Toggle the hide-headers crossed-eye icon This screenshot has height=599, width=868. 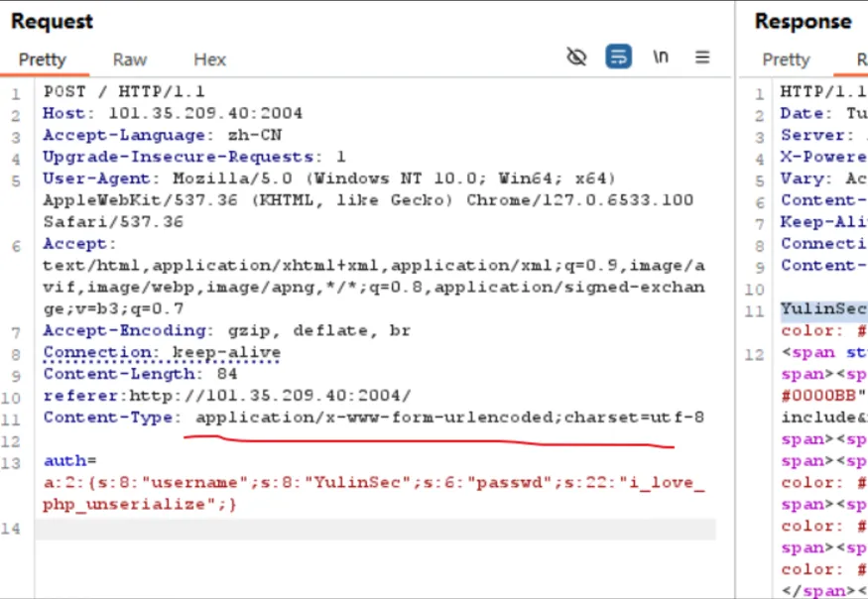(576, 58)
